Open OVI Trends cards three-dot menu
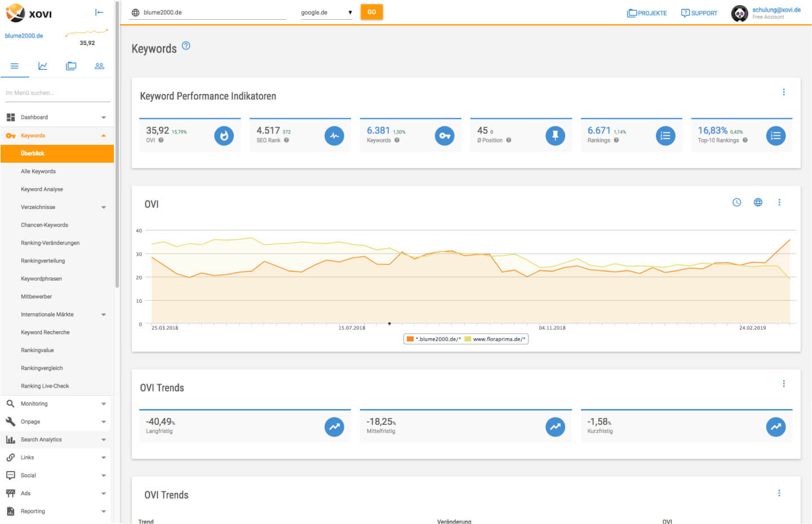The image size is (812, 524). tap(784, 384)
